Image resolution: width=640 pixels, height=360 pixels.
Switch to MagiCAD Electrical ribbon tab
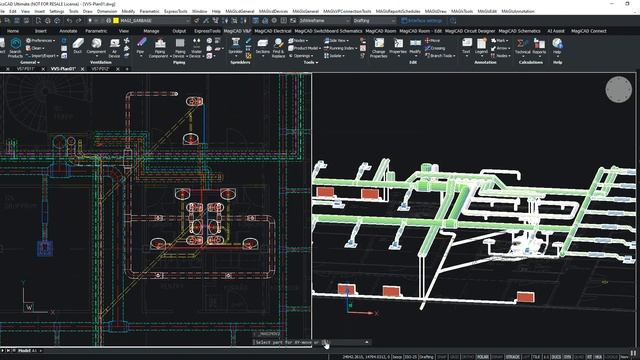(x=273, y=31)
